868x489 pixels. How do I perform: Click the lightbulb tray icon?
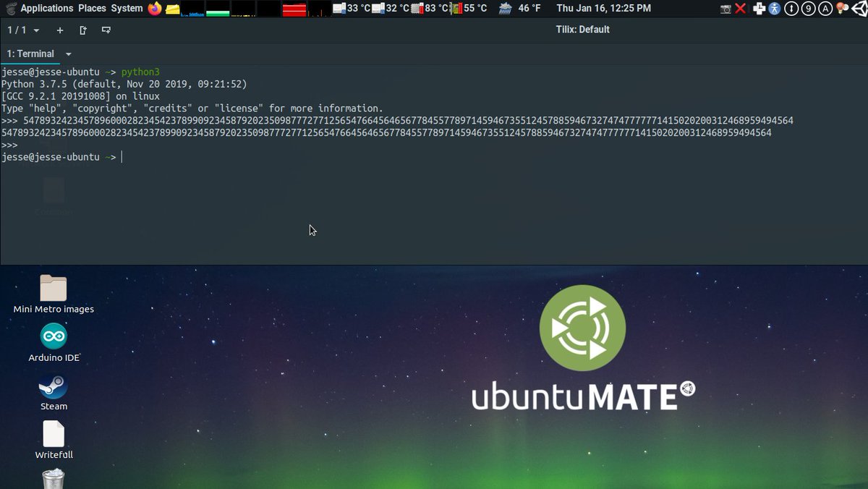(841, 9)
